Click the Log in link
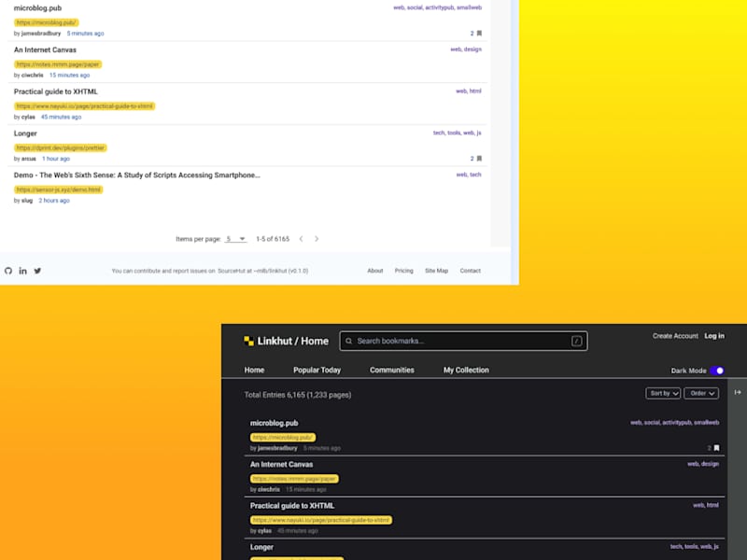Screen dimensions: 747x560 coord(714,336)
